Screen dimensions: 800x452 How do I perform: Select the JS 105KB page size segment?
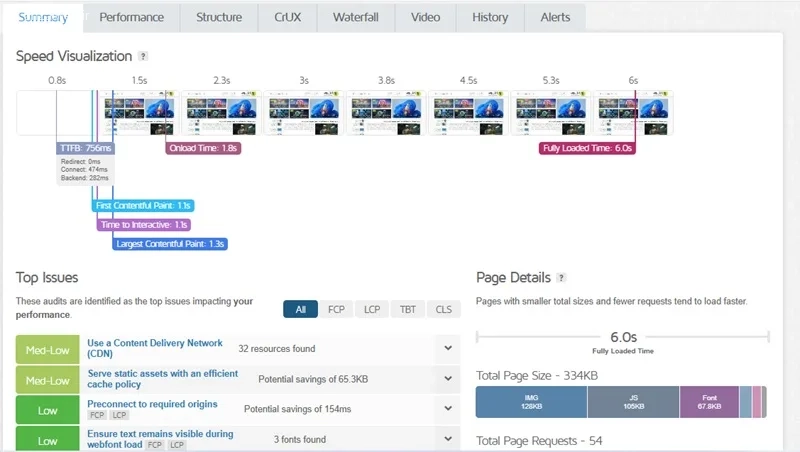pos(633,402)
